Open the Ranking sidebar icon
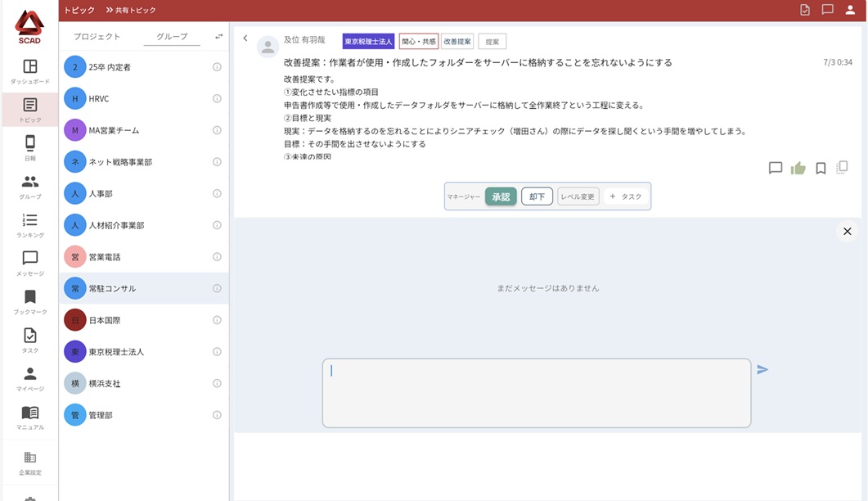The image size is (868, 501). (x=30, y=225)
